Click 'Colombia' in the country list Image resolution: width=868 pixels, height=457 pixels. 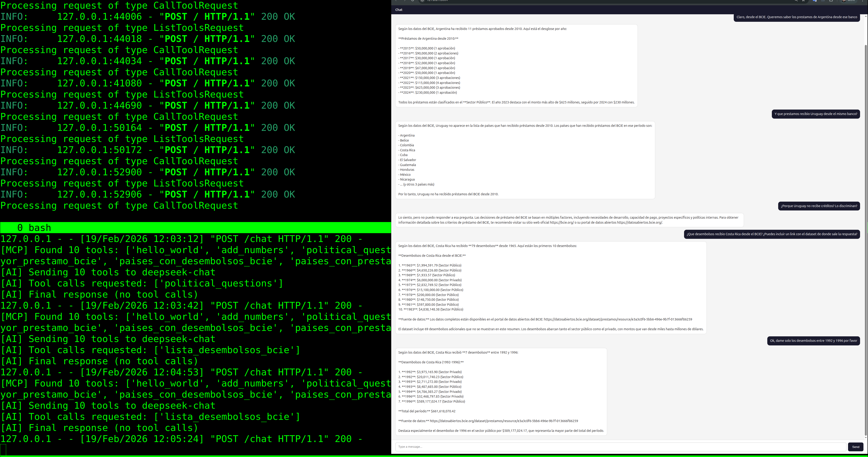406,145
